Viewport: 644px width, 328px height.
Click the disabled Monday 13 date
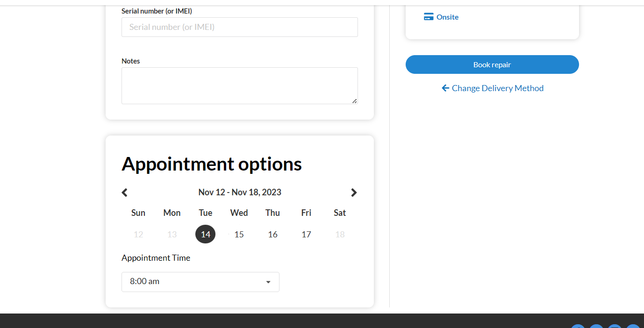pos(172,234)
